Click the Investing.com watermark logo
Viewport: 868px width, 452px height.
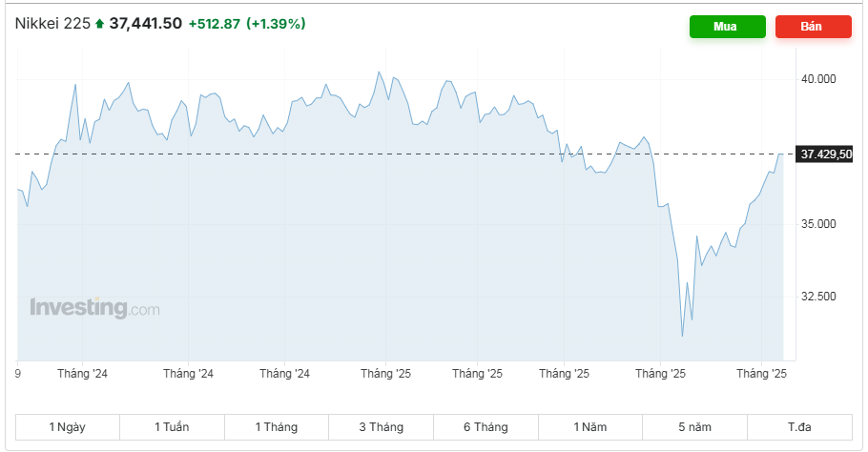point(94,308)
